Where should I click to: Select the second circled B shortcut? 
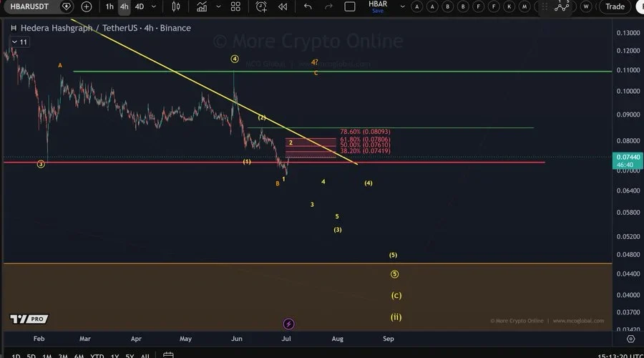click(463, 6)
